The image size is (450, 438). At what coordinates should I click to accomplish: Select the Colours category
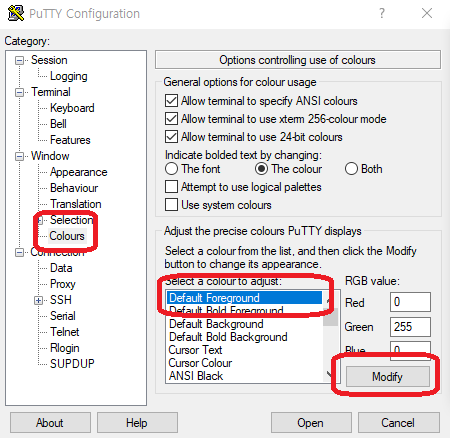tap(67, 236)
